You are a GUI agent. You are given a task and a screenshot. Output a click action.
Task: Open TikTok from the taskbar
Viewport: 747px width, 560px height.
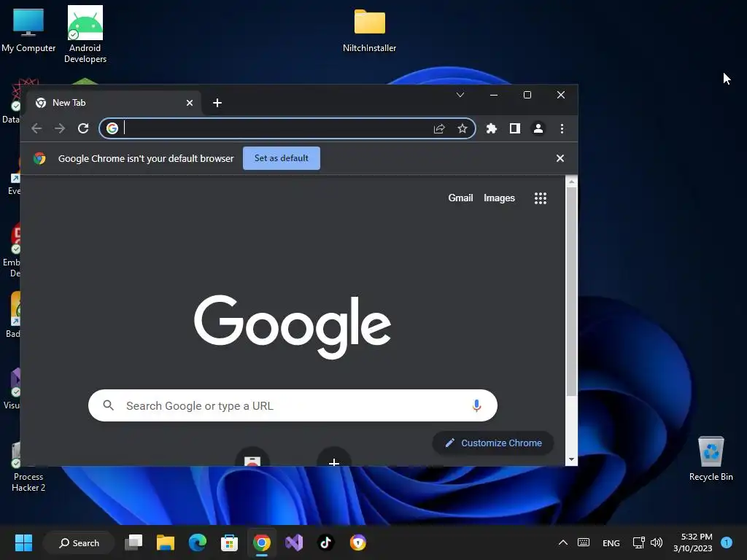[326, 542]
